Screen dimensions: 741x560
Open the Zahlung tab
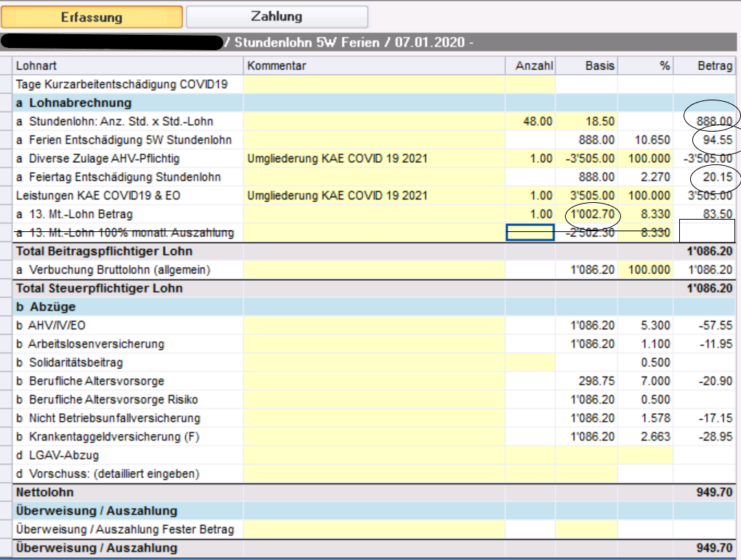coord(277,17)
